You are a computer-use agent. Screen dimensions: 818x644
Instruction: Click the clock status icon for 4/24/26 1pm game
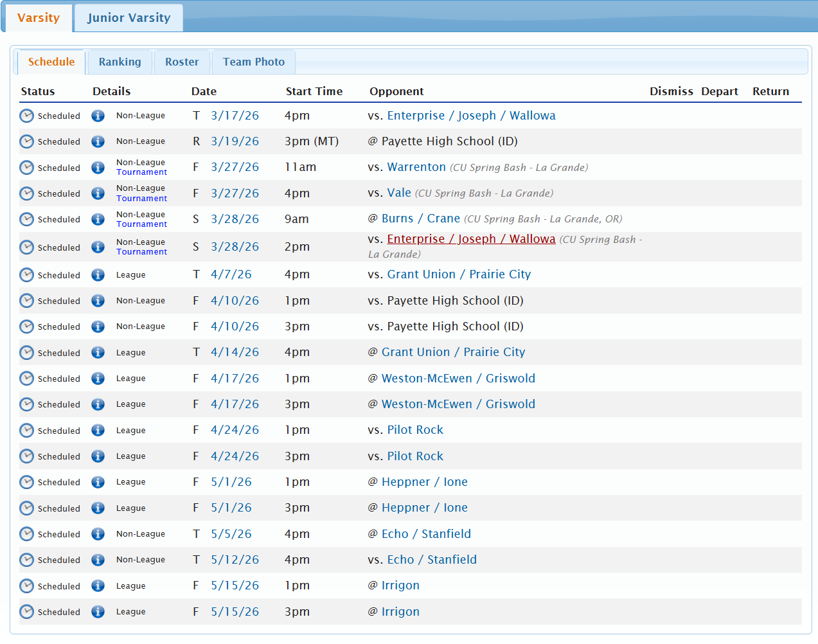click(26, 431)
